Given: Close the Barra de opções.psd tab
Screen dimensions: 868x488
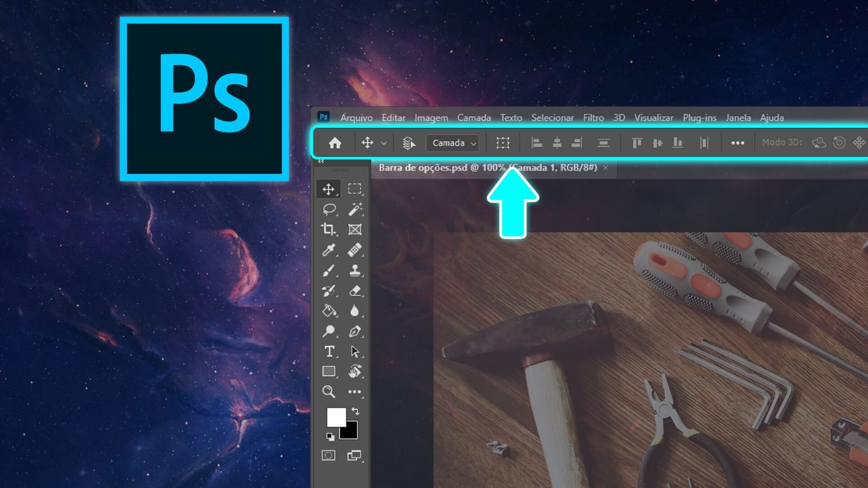Looking at the screenshot, I should tap(606, 168).
